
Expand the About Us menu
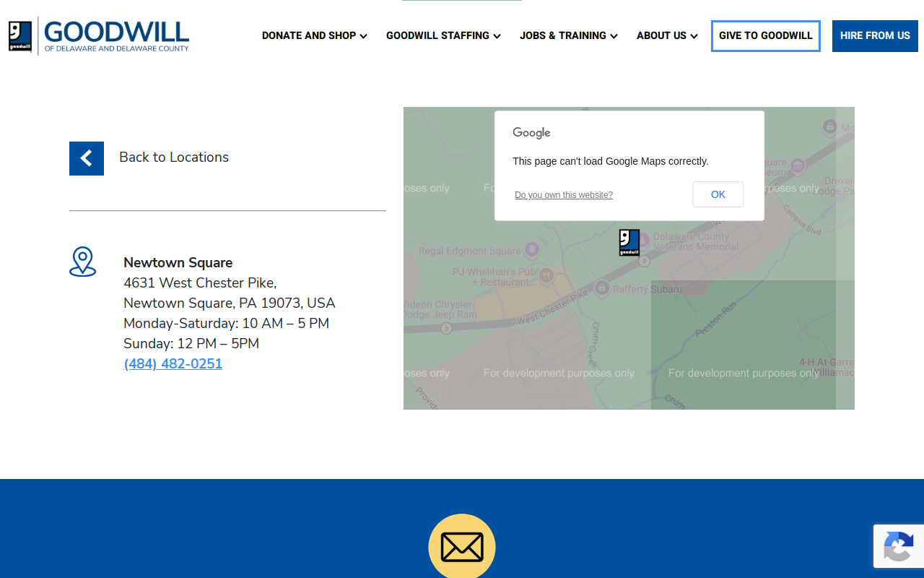tap(667, 35)
